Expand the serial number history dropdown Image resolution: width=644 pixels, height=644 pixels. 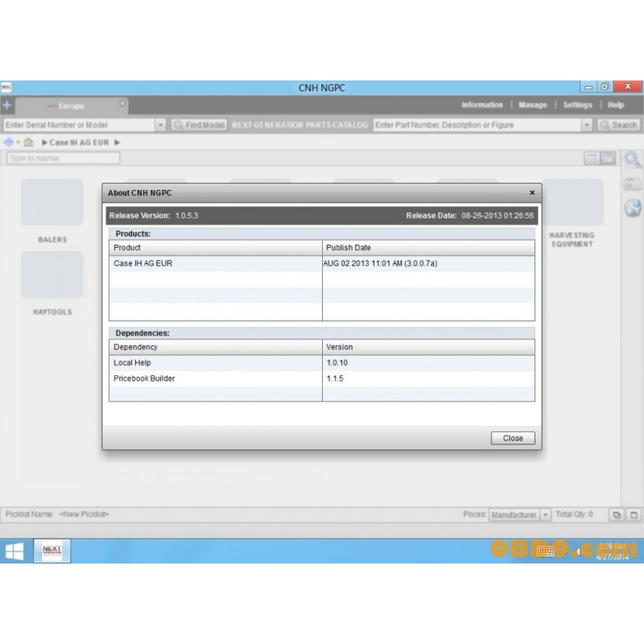160,125
